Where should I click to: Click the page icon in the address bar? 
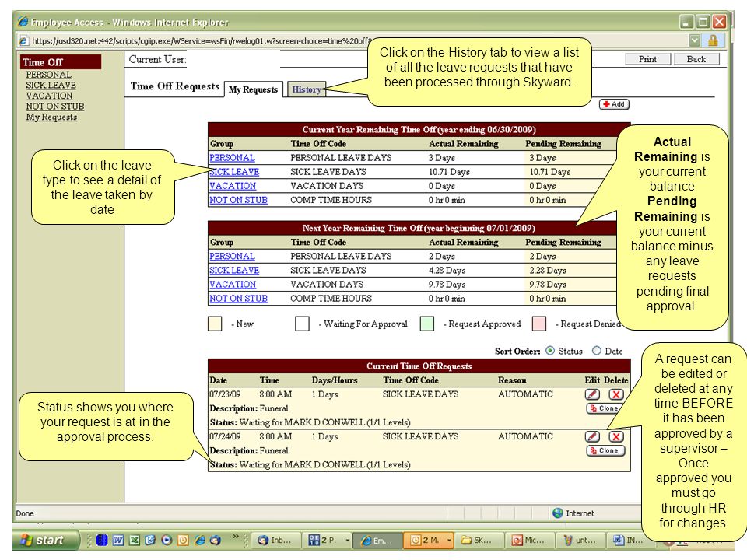(23, 41)
